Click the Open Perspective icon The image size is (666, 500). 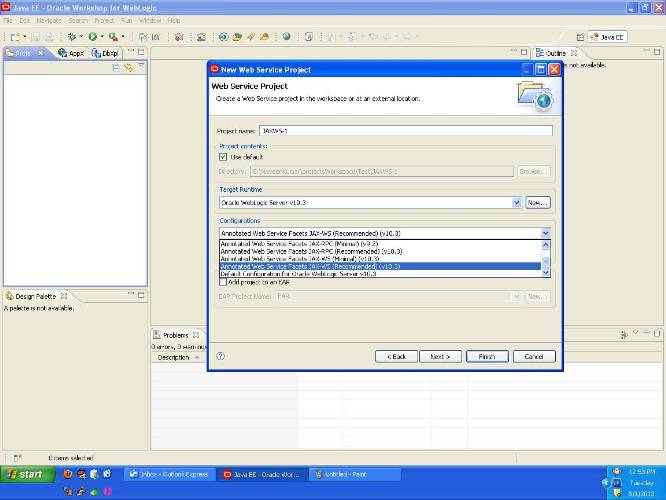coord(580,37)
